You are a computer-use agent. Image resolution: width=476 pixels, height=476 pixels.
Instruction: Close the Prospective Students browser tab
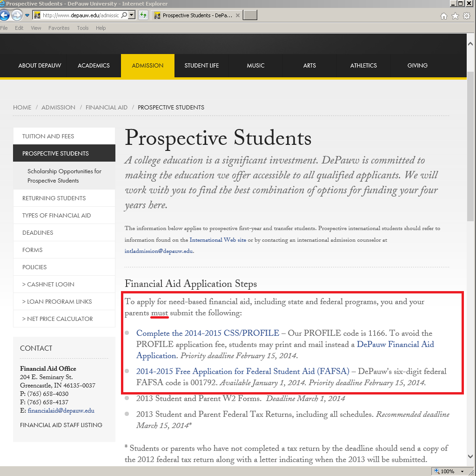pos(238,15)
